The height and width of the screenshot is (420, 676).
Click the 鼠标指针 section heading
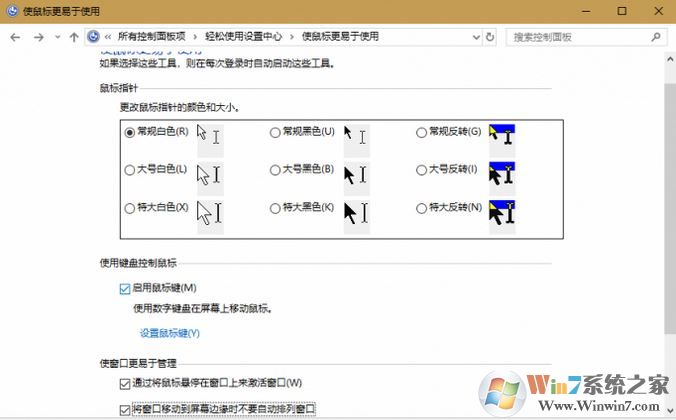(119, 88)
